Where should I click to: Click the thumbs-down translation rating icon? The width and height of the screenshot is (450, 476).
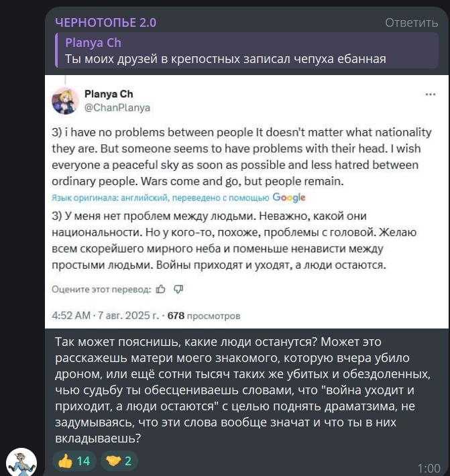point(178,289)
